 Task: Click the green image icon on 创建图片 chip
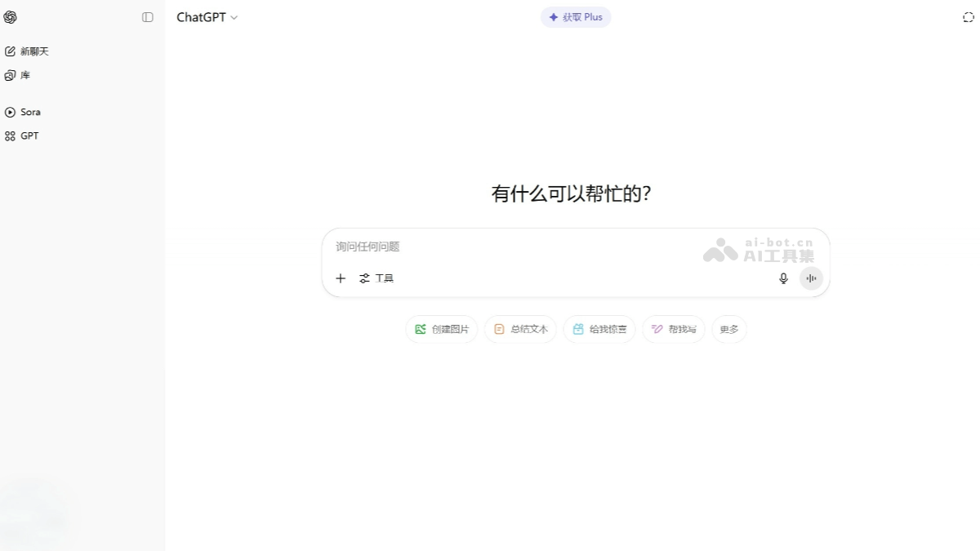point(420,329)
